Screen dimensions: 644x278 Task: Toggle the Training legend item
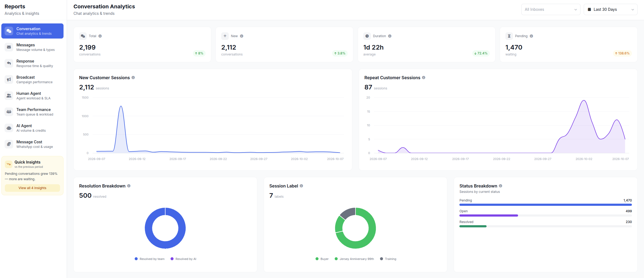coord(388,259)
